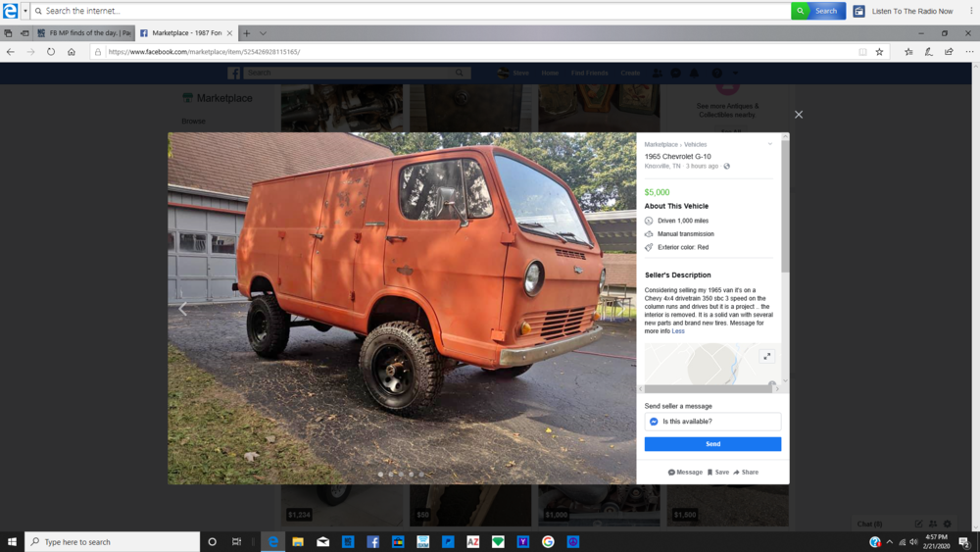Reload the page with the refresh icon
The height and width of the screenshot is (552, 980).
tap(51, 52)
